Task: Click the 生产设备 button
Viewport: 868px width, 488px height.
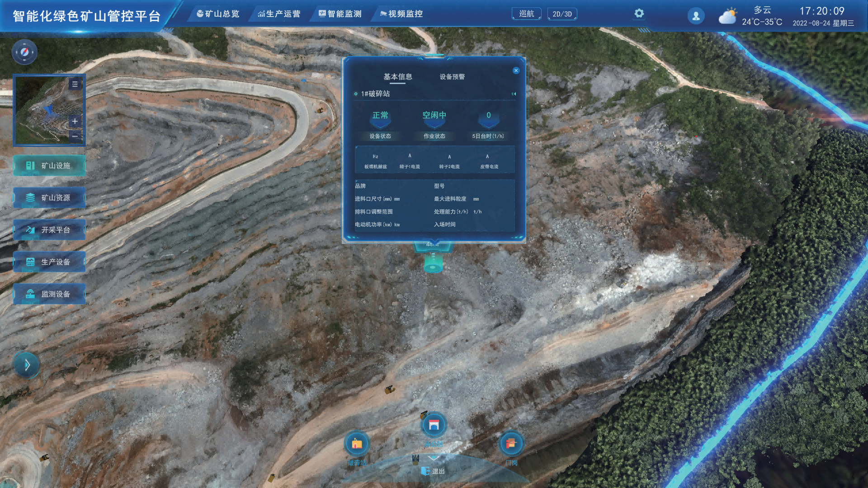Action: [x=49, y=262]
